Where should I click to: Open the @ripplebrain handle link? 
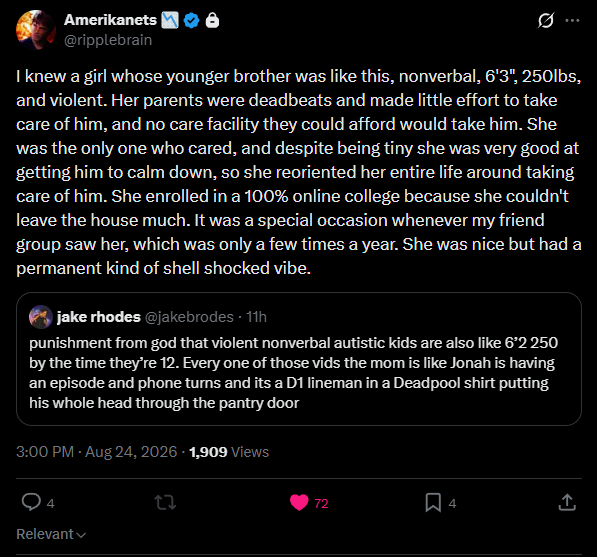pos(108,40)
